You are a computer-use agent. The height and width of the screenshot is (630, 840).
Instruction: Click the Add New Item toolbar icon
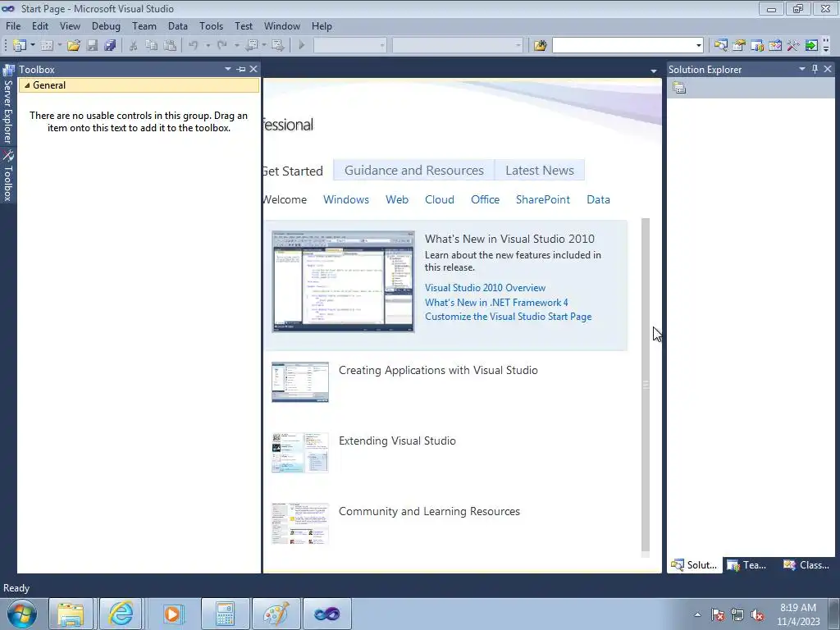47,46
